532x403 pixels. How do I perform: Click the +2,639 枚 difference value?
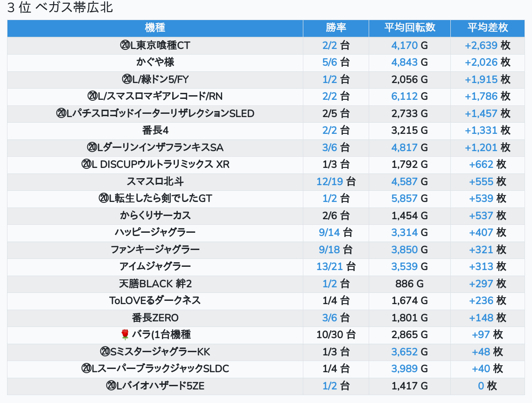point(488,45)
